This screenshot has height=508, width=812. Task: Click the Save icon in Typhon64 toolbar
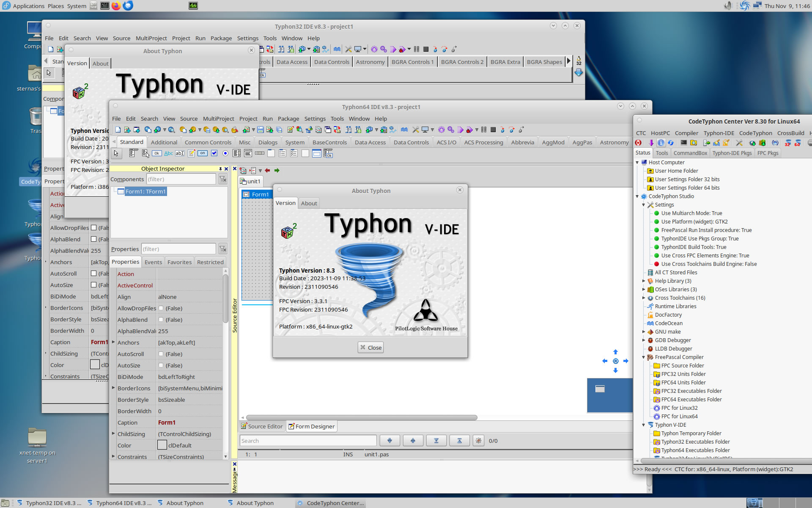click(x=261, y=130)
